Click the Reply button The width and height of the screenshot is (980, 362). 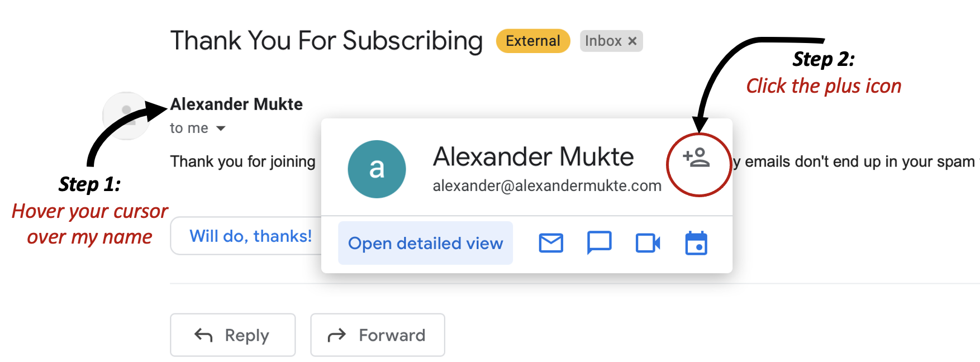[232, 335]
